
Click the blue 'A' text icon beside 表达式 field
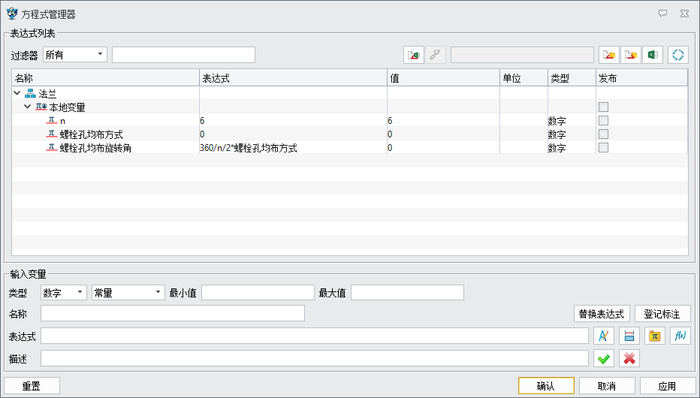point(604,336)
